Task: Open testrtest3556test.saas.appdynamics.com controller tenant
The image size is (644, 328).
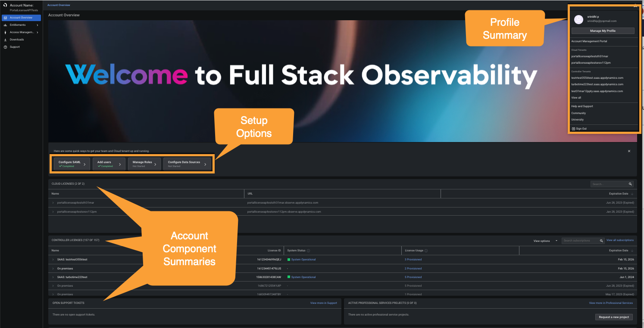Action: pyautogui.click(x=597, y=78)
